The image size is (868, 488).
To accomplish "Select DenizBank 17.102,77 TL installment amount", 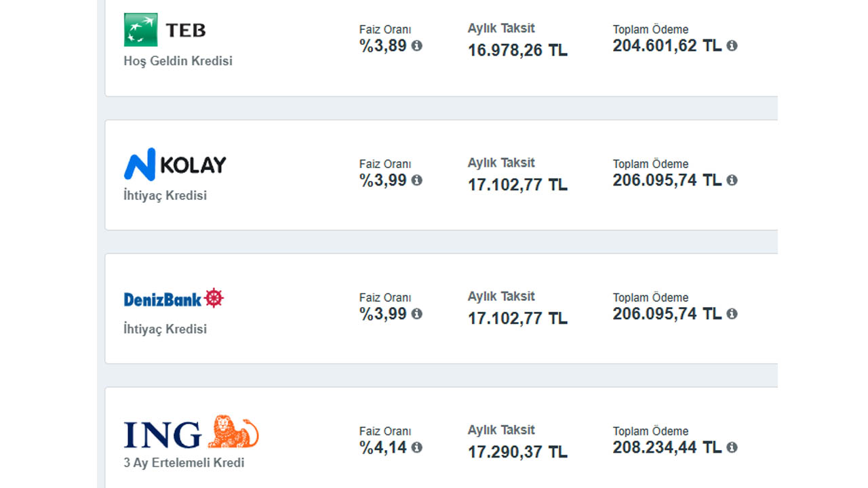I will pyautogui.click(x=517, y=318).
